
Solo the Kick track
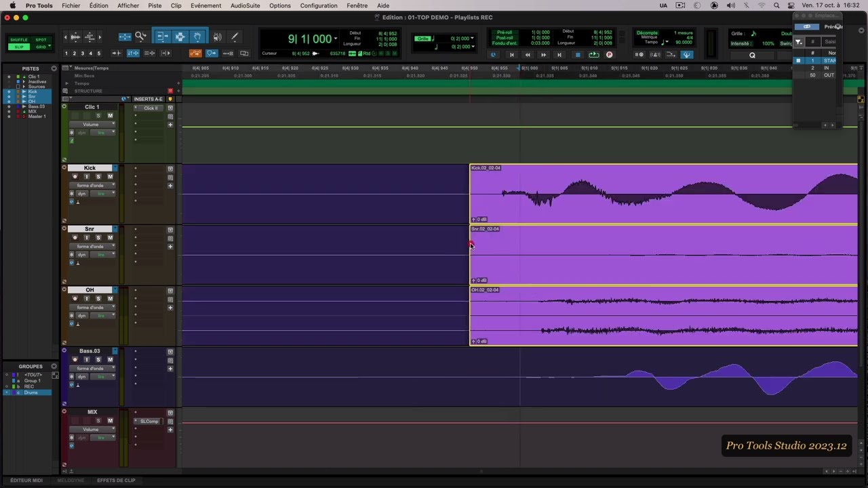[x=98, y=177]
